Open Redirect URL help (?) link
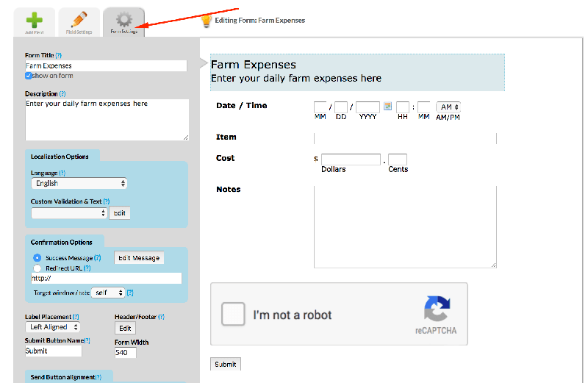588x383 pixels. tap(87, 268)
